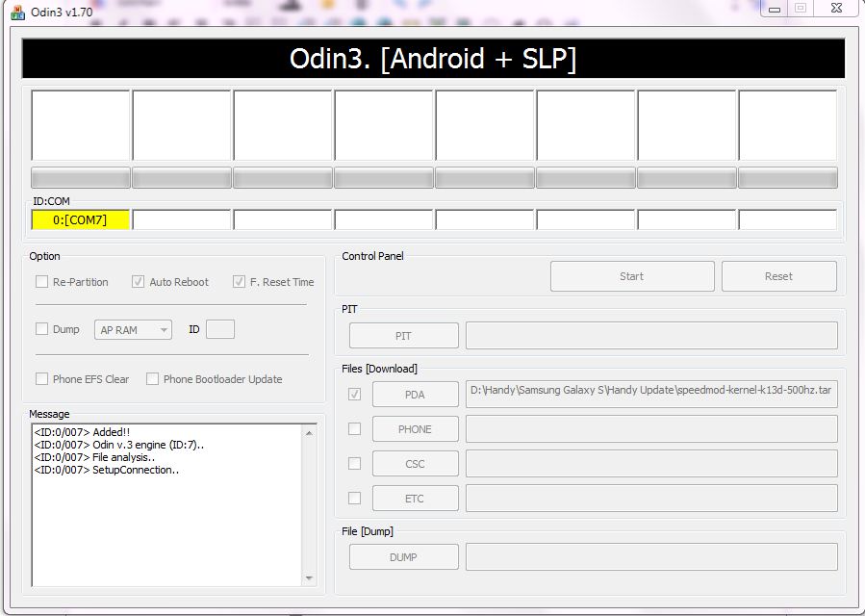The height and width of the screenshot is (616, 865).
Task: Click the Odin3. [Android + SLP] banner
Action: point(433,58)
